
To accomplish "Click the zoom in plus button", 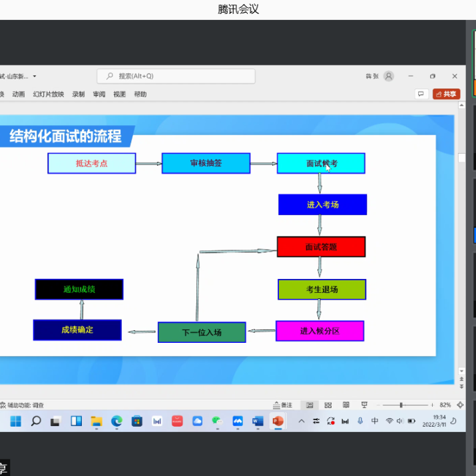I will (432, 405).
